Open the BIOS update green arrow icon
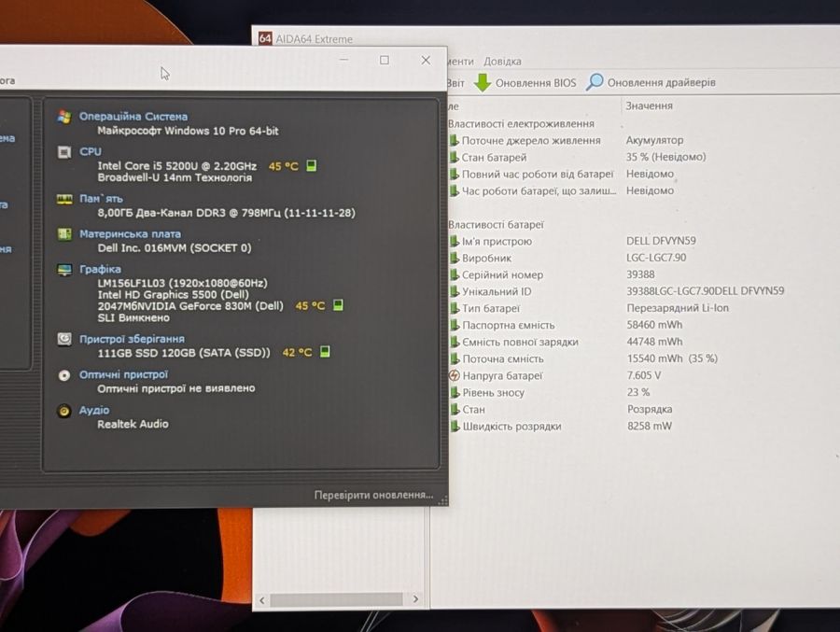Image resolution: width=840 pixels, height=632 pixels. tap(483, 82)
